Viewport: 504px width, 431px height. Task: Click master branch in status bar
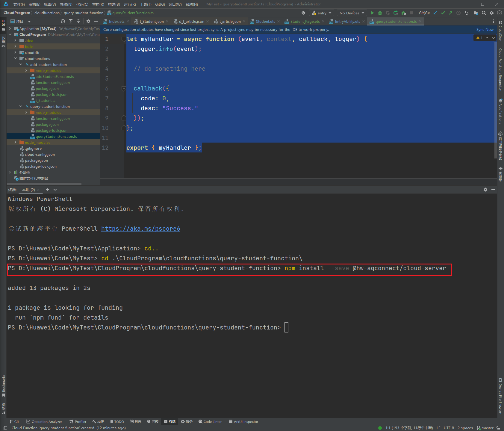[x=485, y=428]
